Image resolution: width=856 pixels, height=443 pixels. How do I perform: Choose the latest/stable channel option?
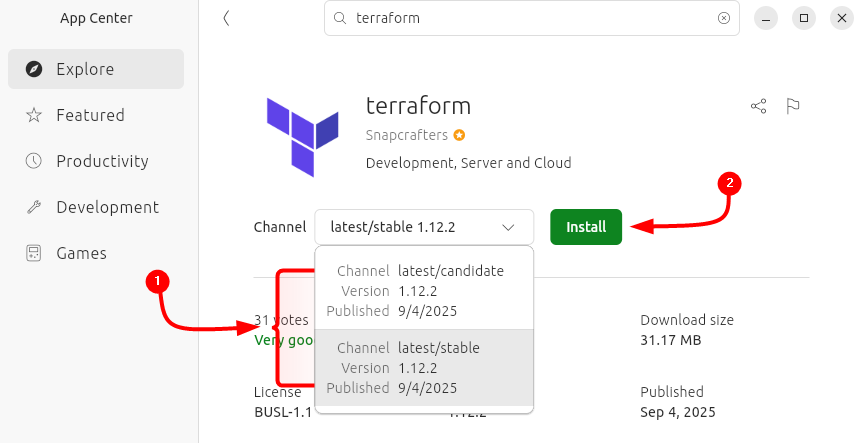(424, 368)
